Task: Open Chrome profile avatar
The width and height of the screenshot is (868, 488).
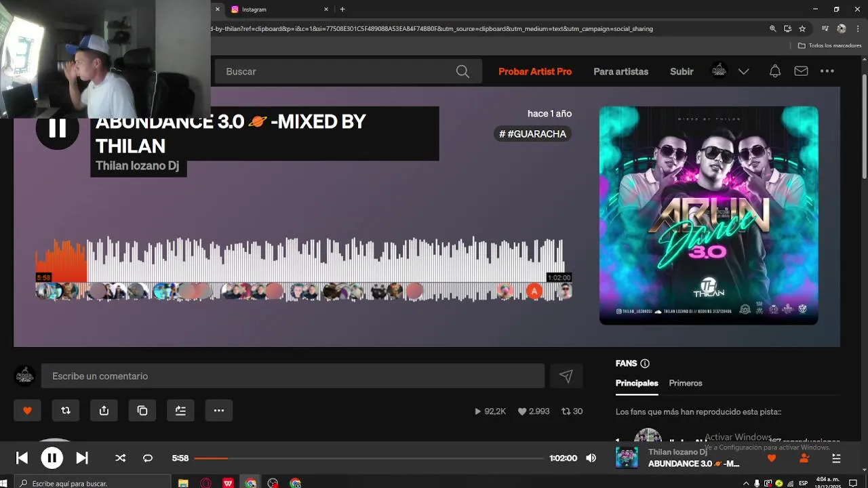Action: [x=842, y=29]
